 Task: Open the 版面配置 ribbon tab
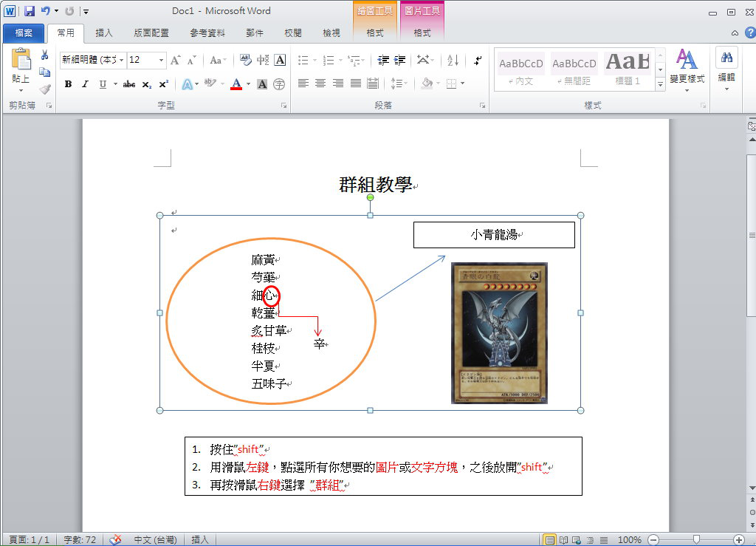pyautogui.click(x=151, y=33)
